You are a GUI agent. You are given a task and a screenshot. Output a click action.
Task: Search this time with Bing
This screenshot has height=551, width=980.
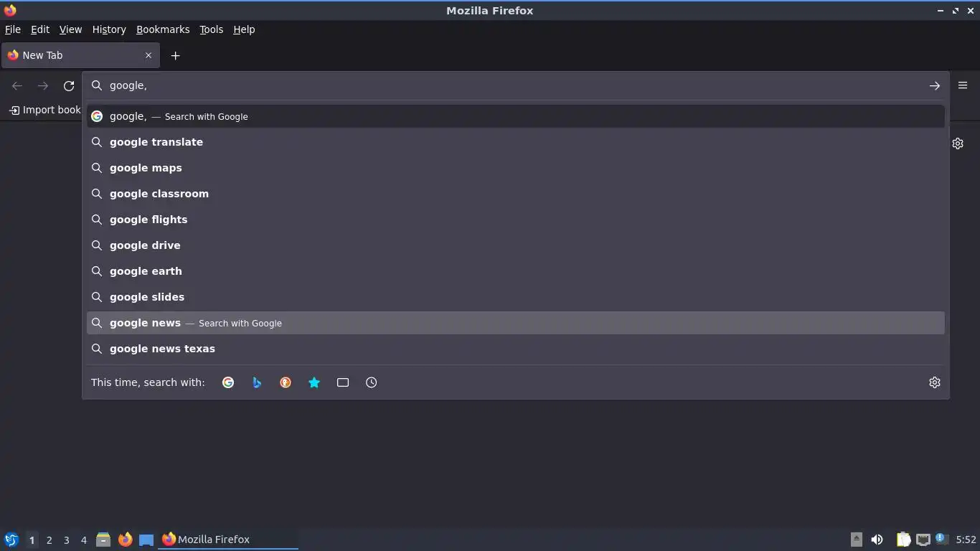(x=257, y=382)
